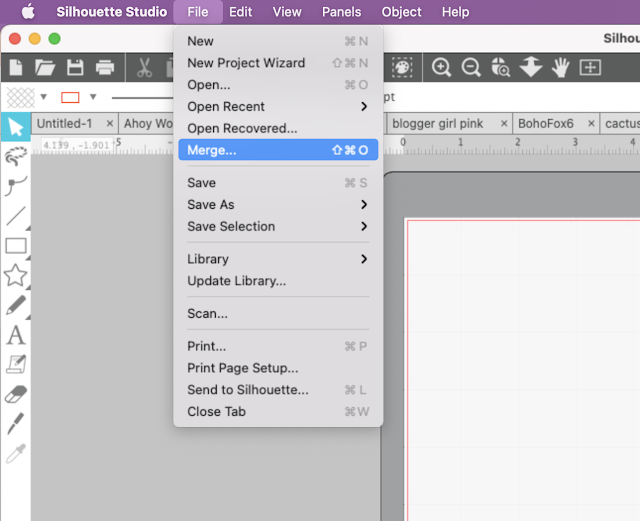The width and height of the screenshot is (640, 521).
Task: Click the Fit to Window icon
Action: pos(590,67)
